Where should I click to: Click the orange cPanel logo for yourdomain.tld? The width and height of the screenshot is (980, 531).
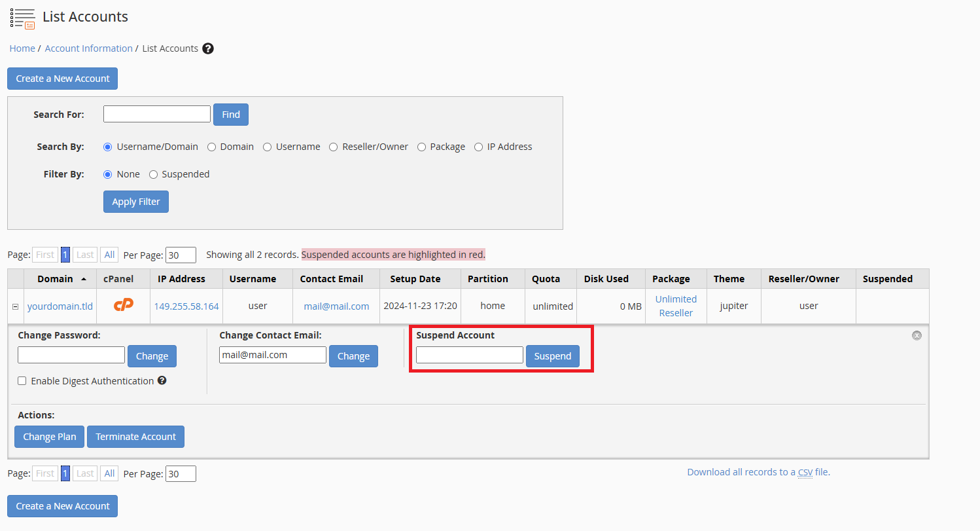click(x=123, y=304)
